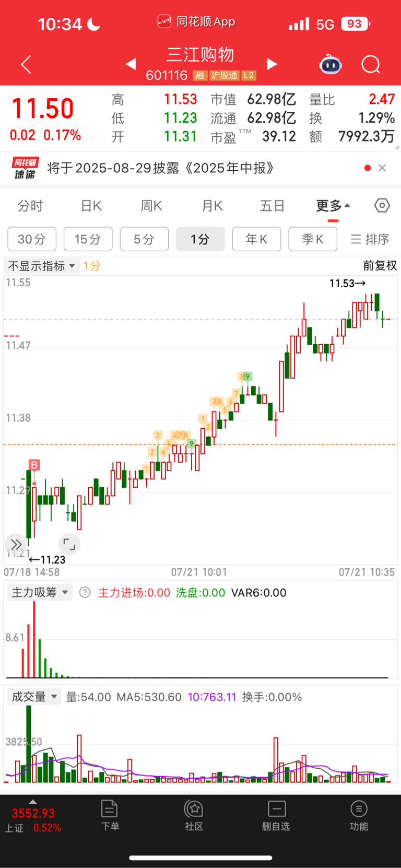This screenshot has height=868, width=401.
Task: Tap the battery indicator showing 93
Action: click(x=356, y=24)
